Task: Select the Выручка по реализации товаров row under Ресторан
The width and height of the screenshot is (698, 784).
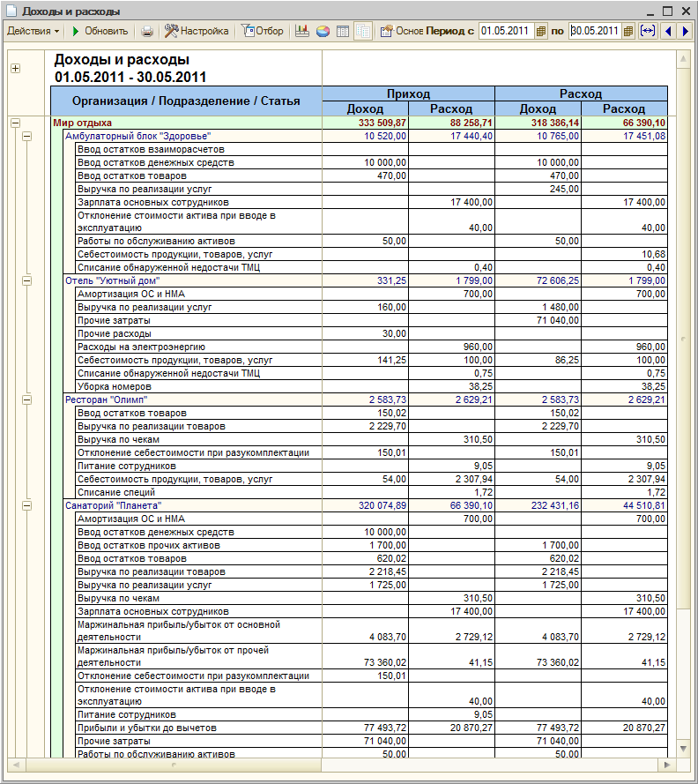Action: (x=371, y=427)
